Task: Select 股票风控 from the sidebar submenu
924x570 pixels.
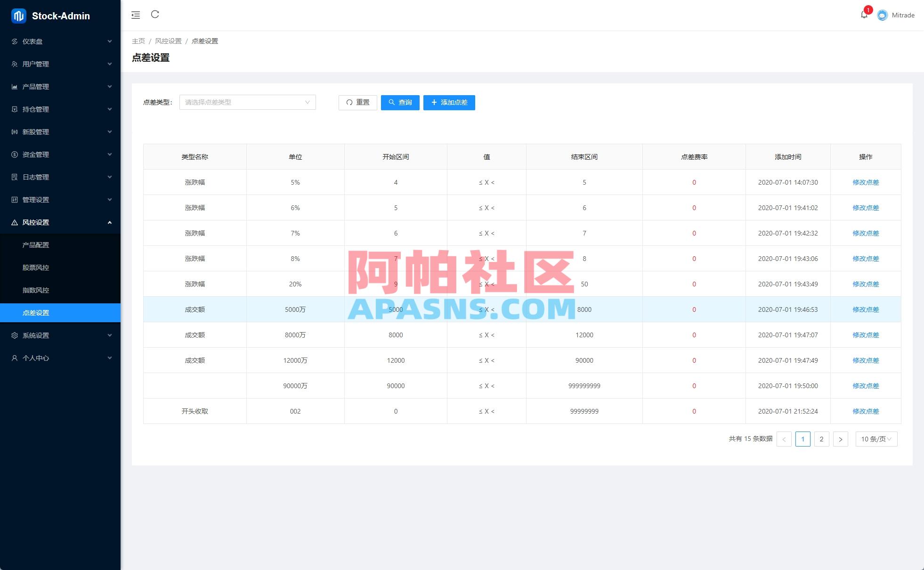Action: [x=34, y=267]
